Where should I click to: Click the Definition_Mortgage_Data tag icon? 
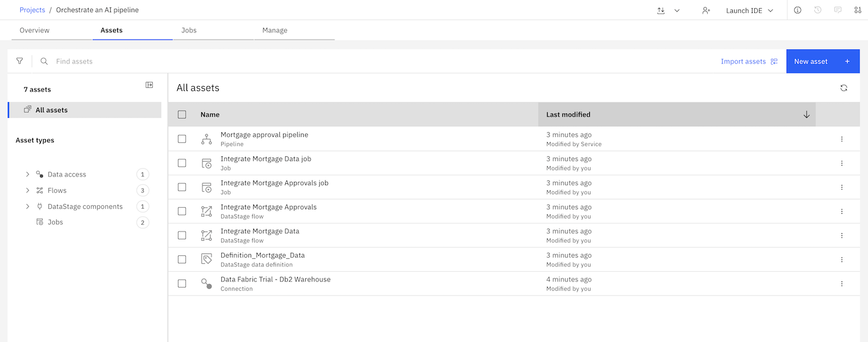(x=207, y=260)
